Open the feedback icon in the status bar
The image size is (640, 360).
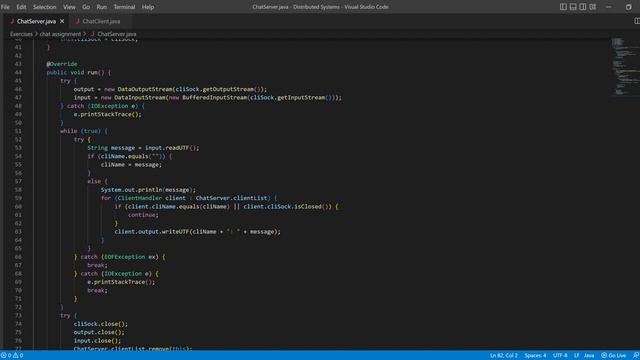(636, 356)
